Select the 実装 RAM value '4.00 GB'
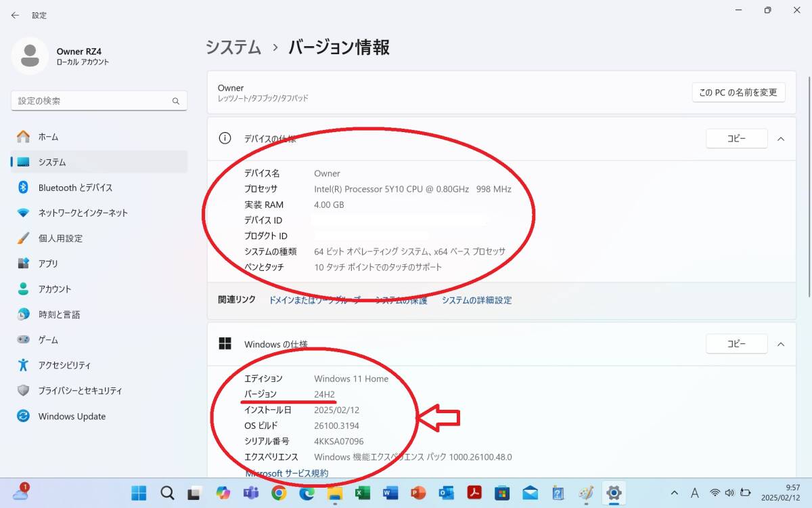812x508 pixels. [329, 205]
